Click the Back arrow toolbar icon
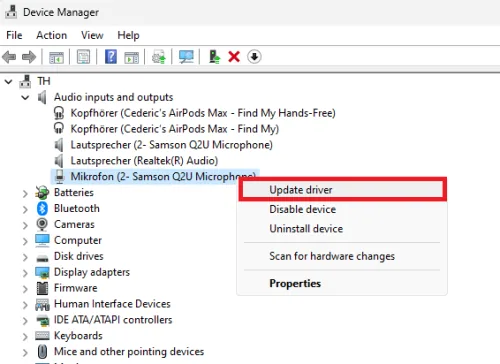 coord(9,57)
